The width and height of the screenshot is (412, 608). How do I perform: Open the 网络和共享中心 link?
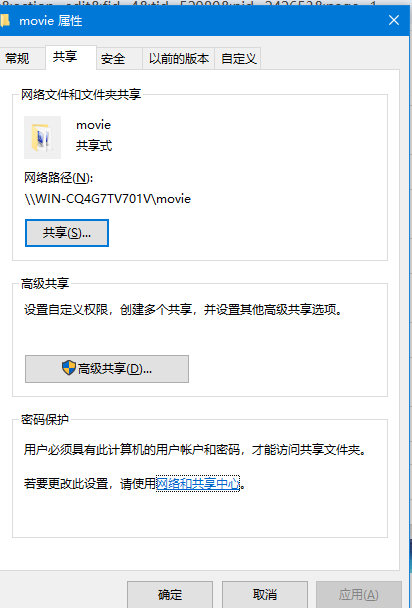[198, 484]
